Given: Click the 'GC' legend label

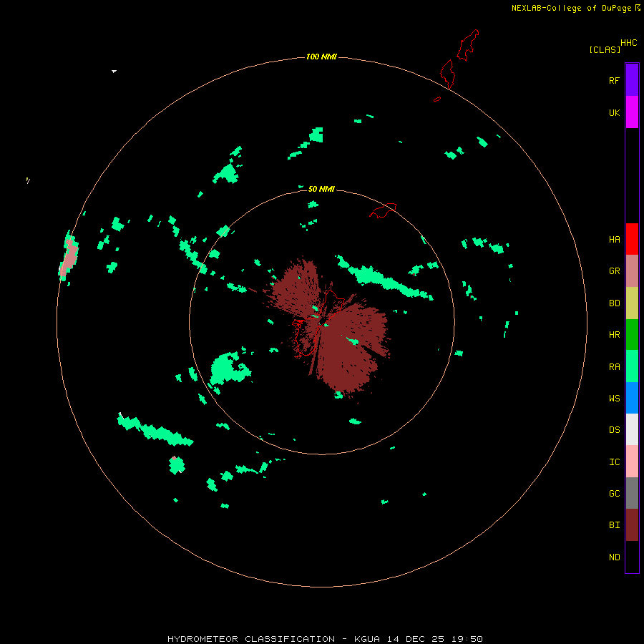Looking at the screenshot, I should click(x=614, y=494).
